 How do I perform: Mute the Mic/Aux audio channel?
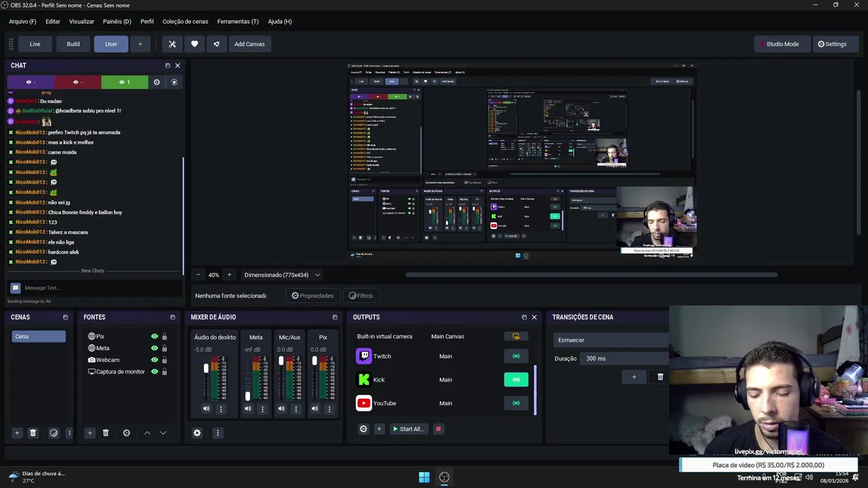click(x=281, y=409)
